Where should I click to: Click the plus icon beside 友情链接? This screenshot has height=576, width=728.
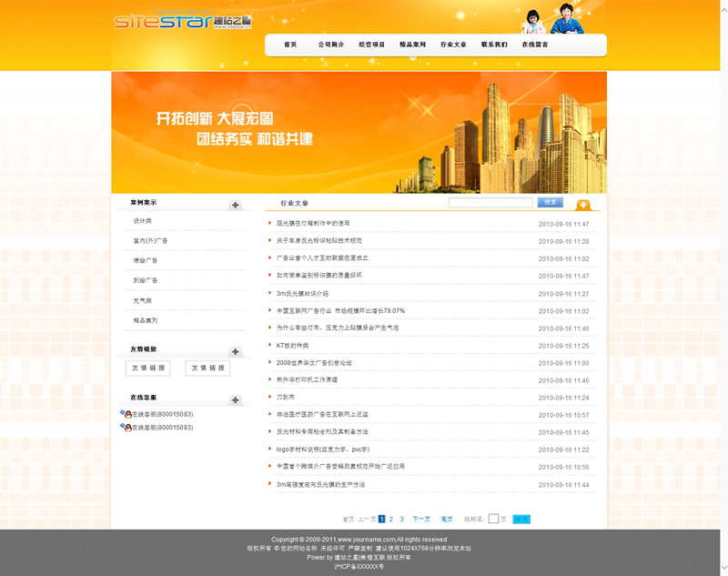click(x=236, y=351)
